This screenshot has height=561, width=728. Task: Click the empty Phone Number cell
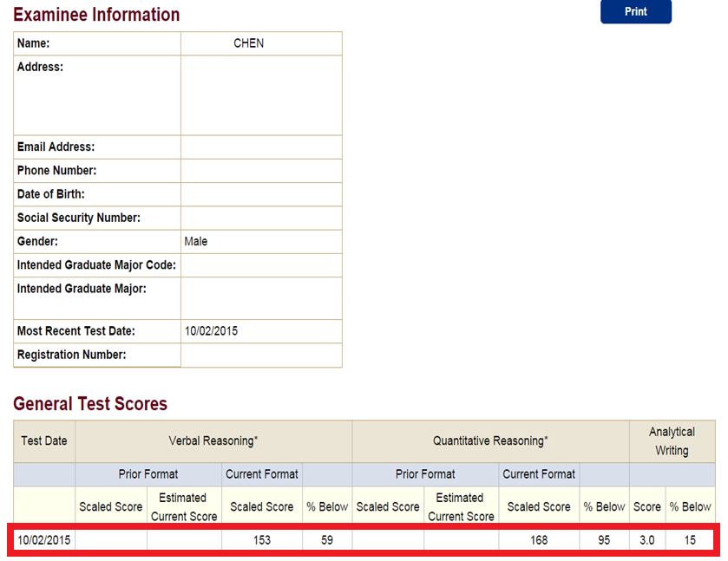click(x=261, y=171)
